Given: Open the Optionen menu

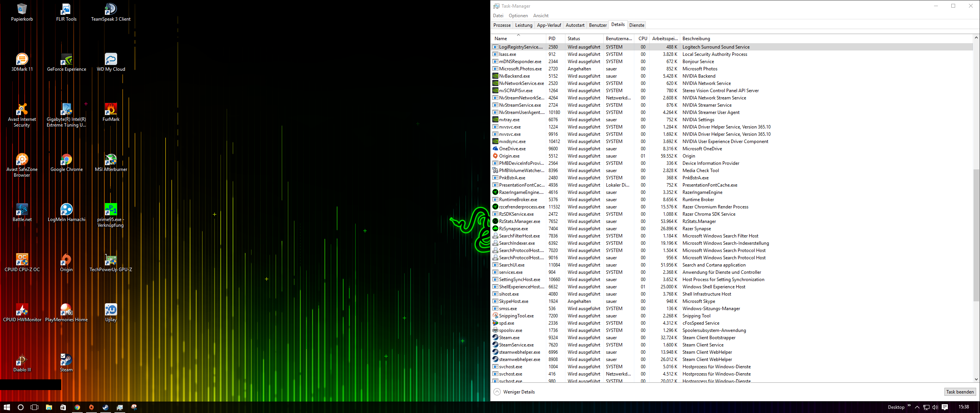Looking at the screenshot, I should pos(518,16).
